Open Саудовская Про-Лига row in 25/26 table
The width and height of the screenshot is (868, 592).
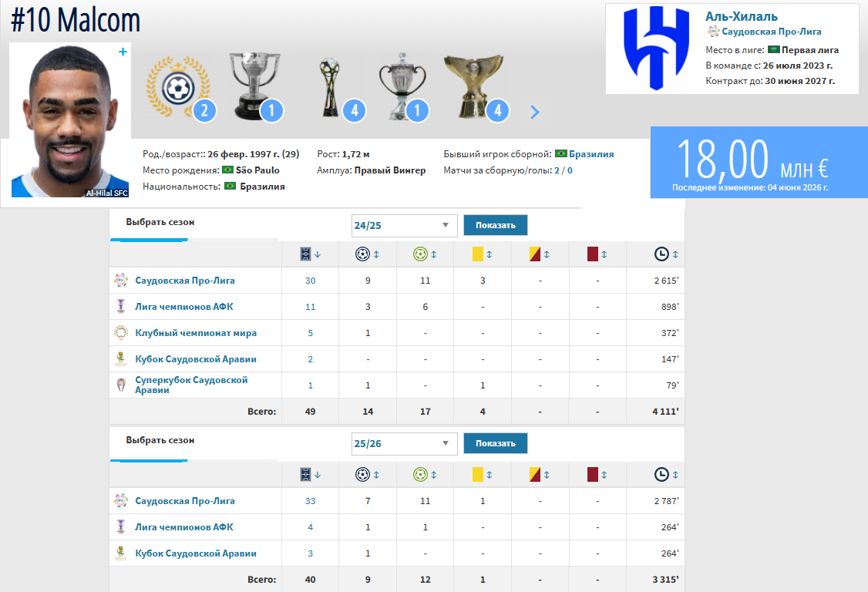(x=185, y=500)
